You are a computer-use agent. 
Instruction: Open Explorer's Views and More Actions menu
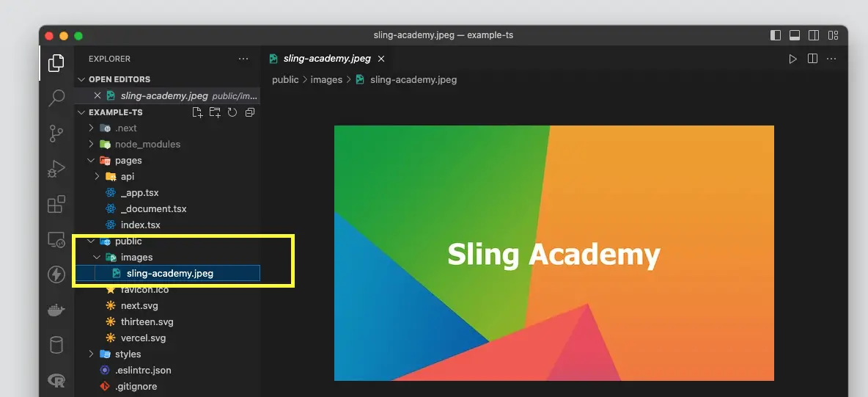[x=243, y=59]
